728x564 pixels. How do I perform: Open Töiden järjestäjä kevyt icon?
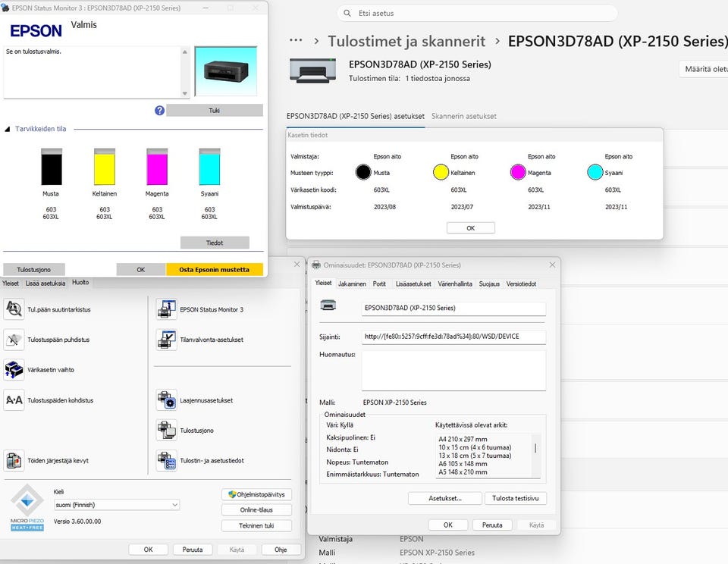14,460
